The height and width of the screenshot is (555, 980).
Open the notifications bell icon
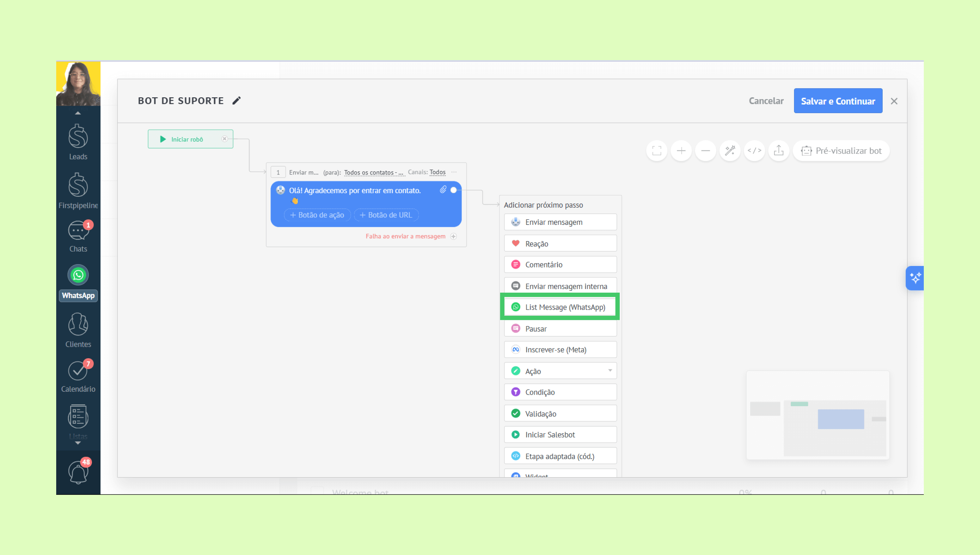[78, 473]
